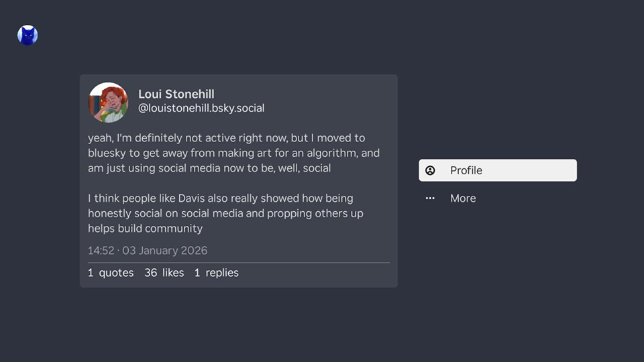The image size is (644, 362).
Task: Click the phrase "helps build community"
Action: [x=145, y=229]
